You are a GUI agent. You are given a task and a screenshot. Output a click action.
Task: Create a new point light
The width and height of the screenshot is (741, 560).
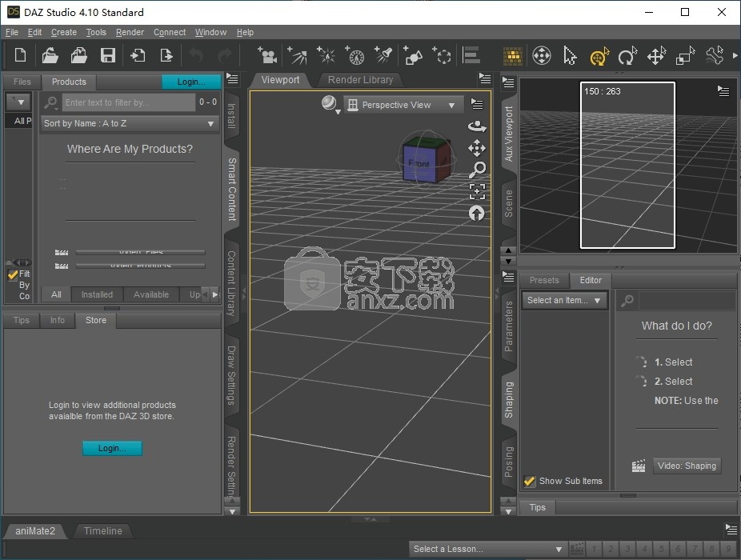click(x=326, y=55)
